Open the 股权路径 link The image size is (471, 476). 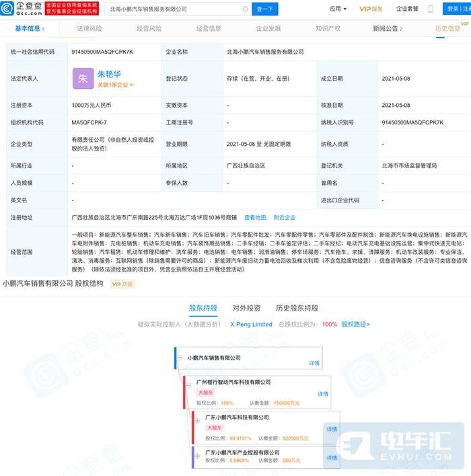[x=355, y=324]
